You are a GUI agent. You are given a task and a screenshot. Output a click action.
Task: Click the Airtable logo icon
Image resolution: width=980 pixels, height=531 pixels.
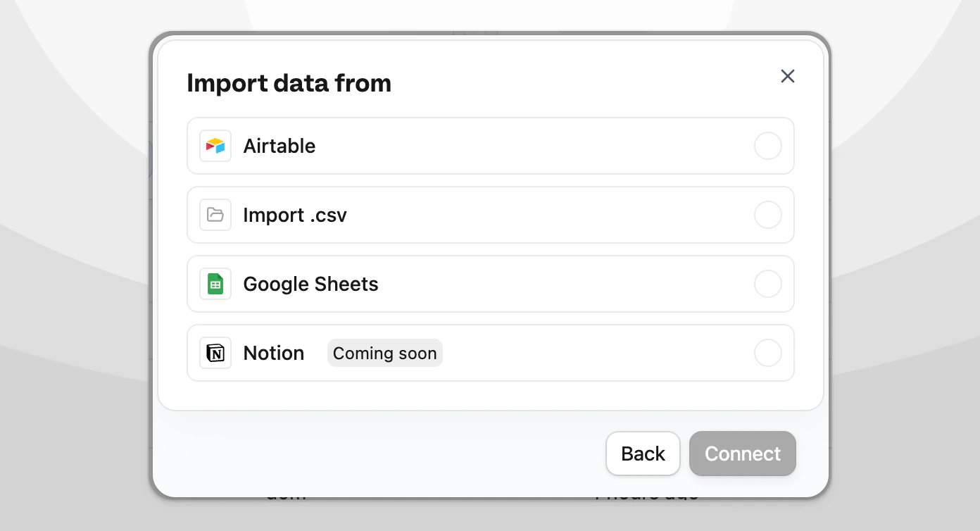pyautogui.click(x=215, y=146)
